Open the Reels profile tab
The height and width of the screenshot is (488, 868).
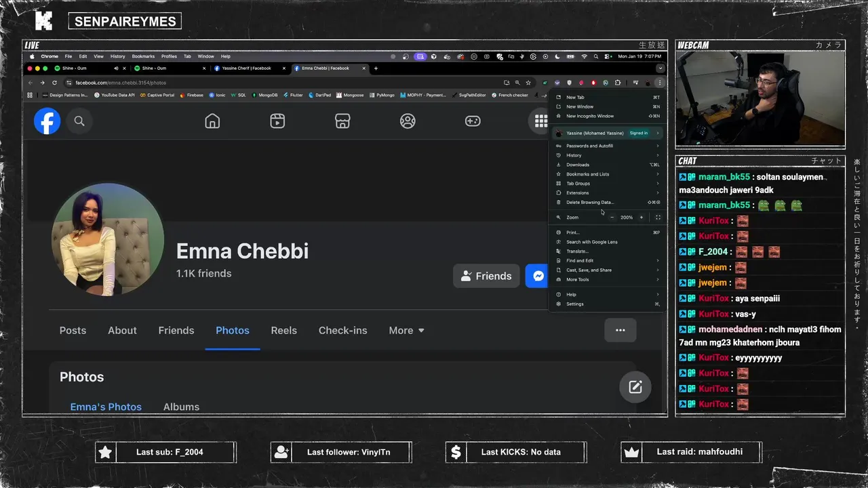click(x=283, y=331)
